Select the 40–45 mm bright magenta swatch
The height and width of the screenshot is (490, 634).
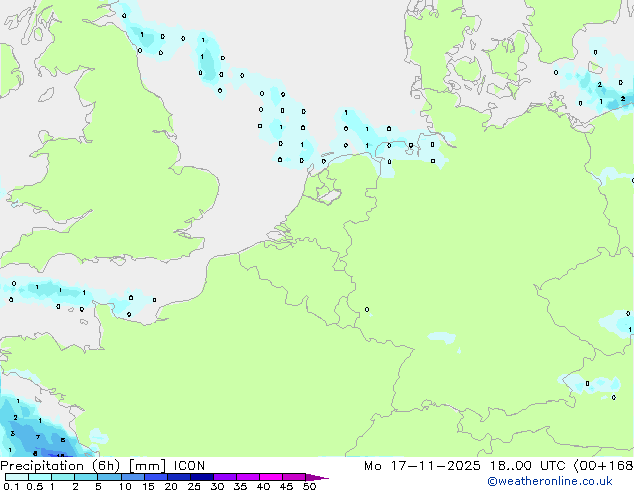(x=271, y=477)
